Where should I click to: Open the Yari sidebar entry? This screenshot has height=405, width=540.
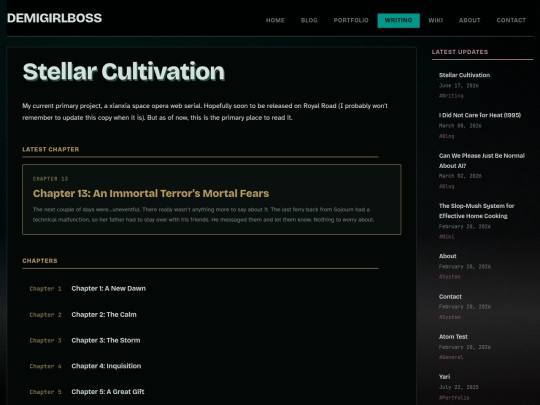[x=444, y=376]
